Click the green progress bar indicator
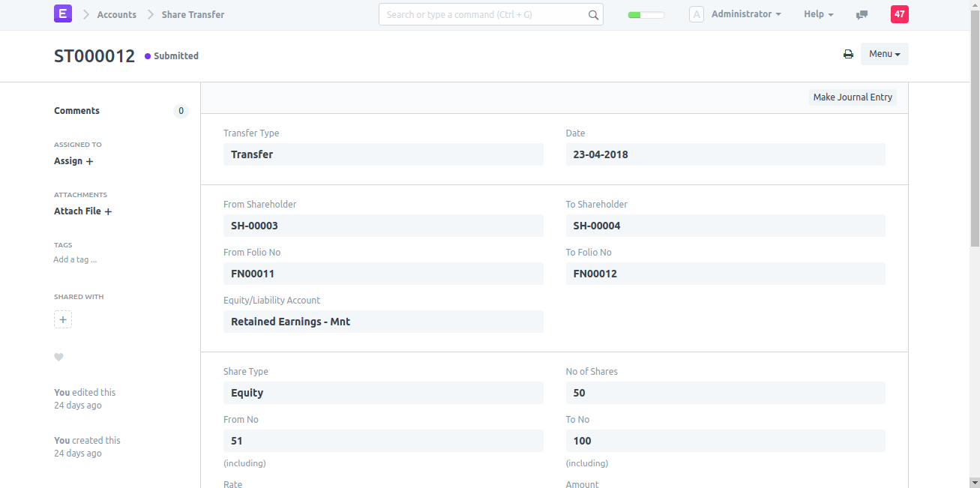Screen dimensions: 980x488 pos(646,14)
